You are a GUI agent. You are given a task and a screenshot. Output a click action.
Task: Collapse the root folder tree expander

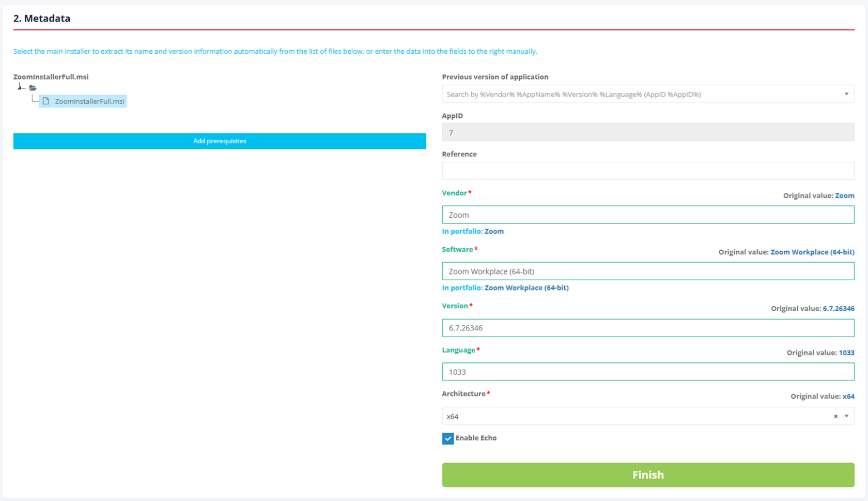click(x=20, y=87)
